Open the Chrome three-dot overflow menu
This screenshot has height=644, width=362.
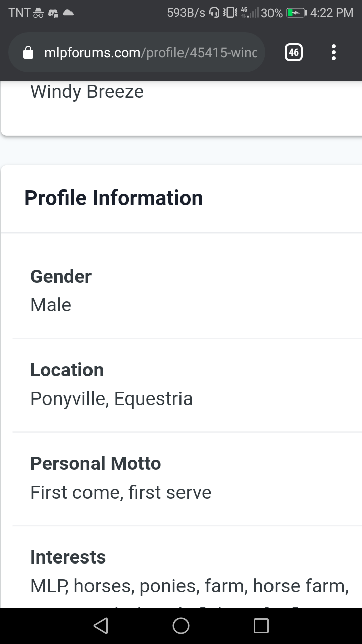[334, 52]
